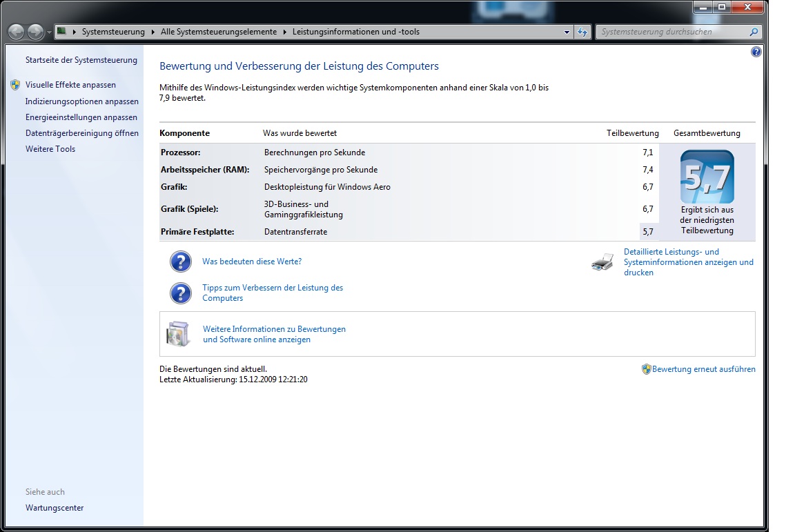The width and height of the screenshot is (795, 532).
Task: Click the Letzte Aktualisierung date text
Action: click(x=233, y=380)
